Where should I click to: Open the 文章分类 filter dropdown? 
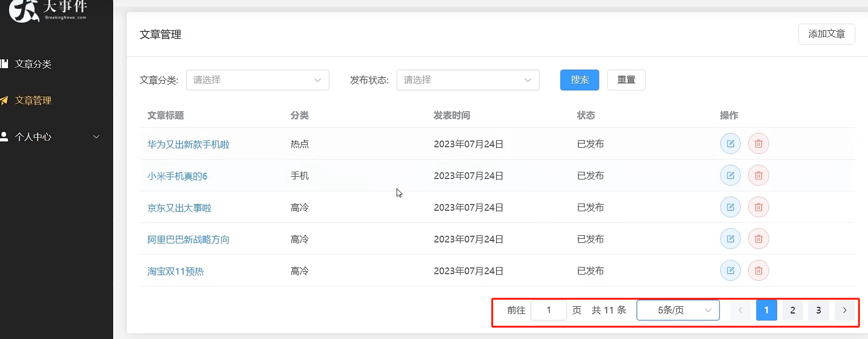tap(257, 80)
